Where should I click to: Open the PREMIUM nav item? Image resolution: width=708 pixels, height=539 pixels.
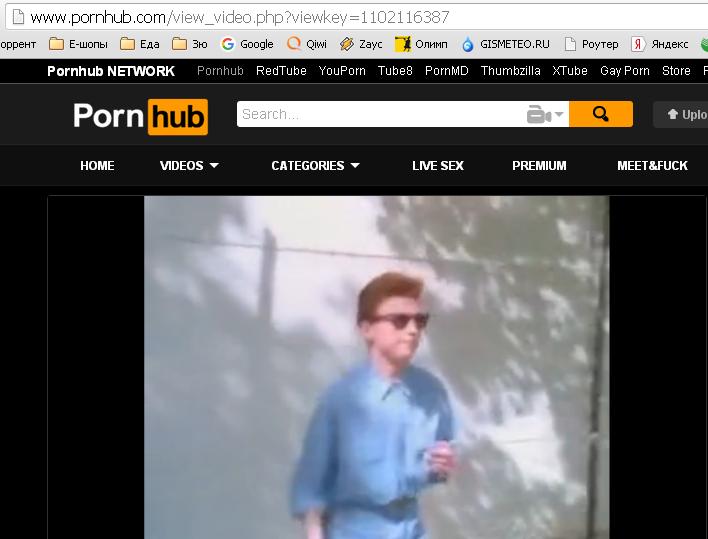click(x=539, y=166)
